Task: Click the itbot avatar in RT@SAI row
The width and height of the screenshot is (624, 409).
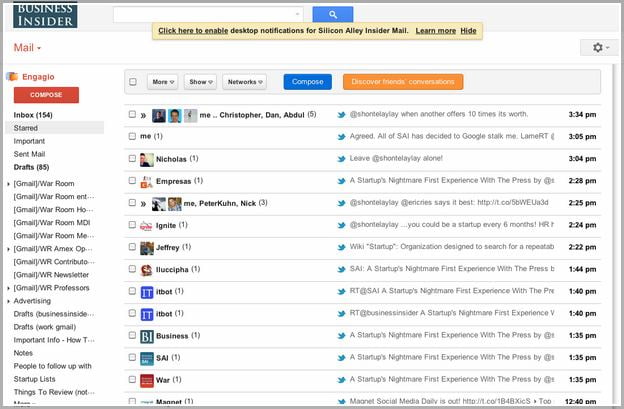Action: click(x=146, y=292)
